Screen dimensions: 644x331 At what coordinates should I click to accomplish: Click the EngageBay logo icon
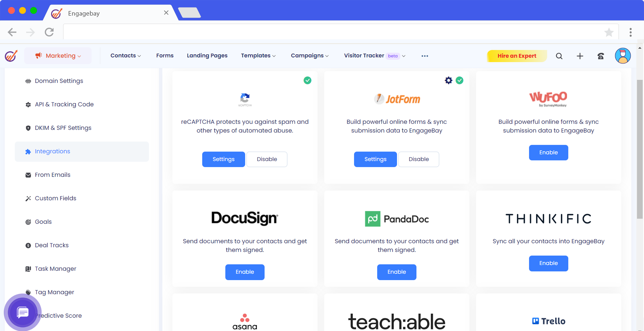(x=11, y=56)
